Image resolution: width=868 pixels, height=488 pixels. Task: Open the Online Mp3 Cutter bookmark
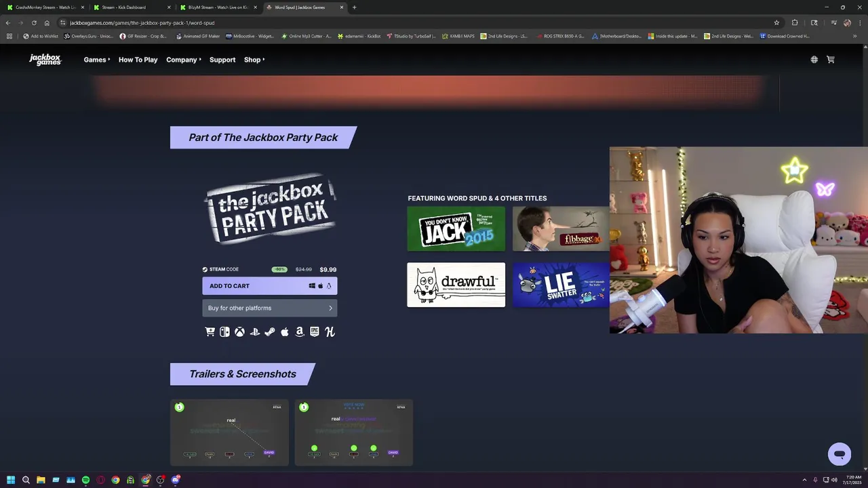point(306,36)
